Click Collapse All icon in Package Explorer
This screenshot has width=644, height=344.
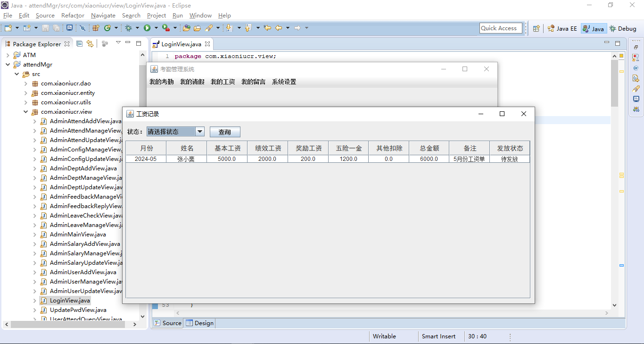pos(79,44)
